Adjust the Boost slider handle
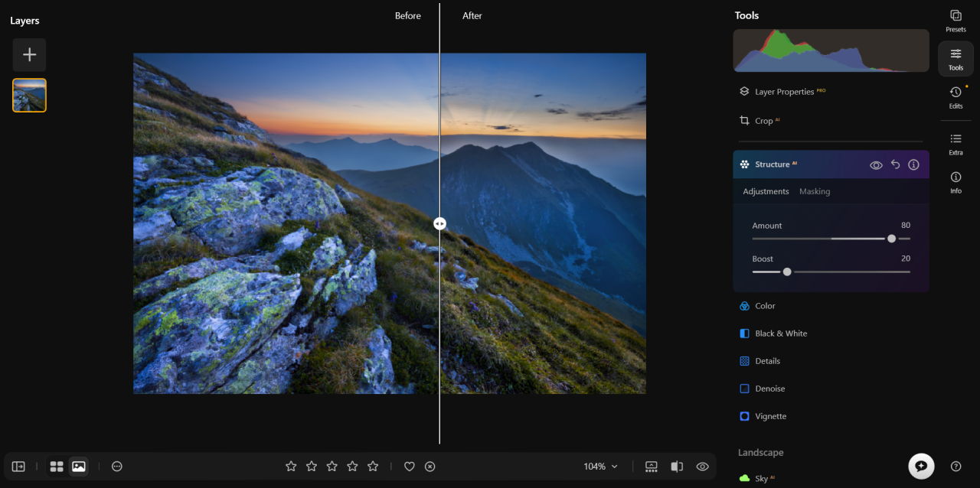Viewport: 980px width, 488px height. [787, 272]
